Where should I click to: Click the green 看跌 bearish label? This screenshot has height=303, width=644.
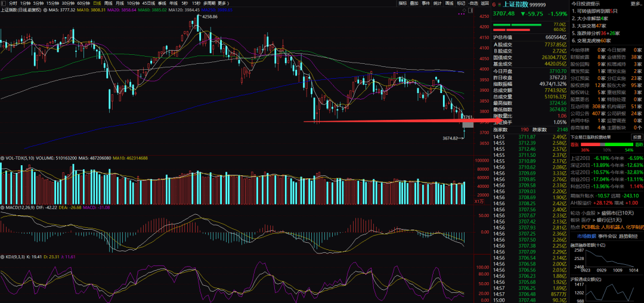[x=638, y=144]
